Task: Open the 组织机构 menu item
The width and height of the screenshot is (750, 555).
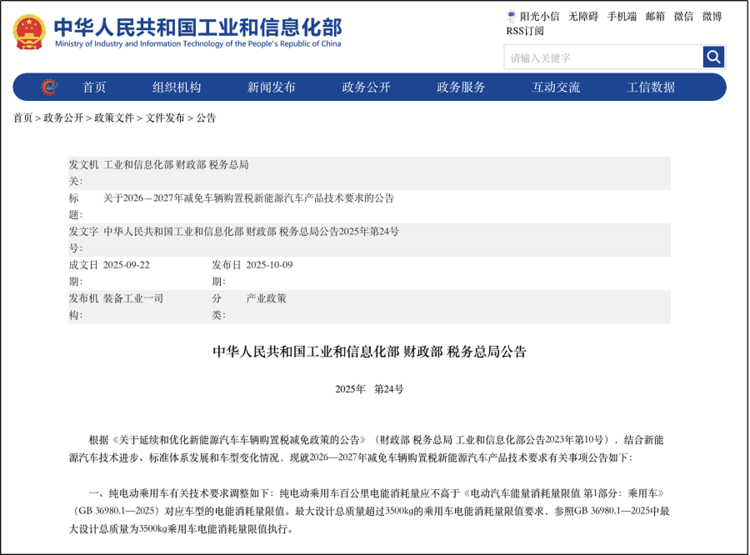Action: pos(177,87)
